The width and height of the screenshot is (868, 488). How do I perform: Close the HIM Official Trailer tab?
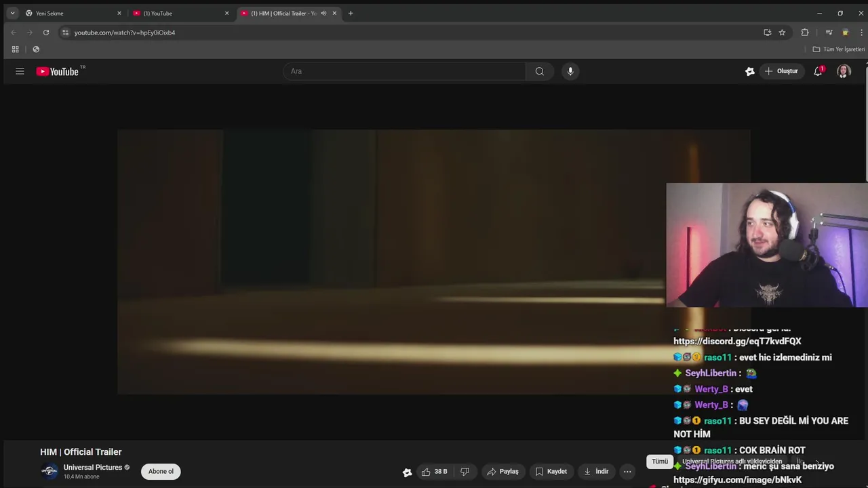pyautogui.click(x=334, y=14)
